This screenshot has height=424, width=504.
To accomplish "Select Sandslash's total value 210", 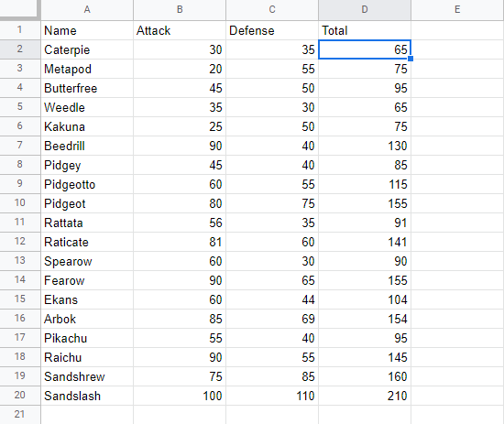I will (365, 396).
